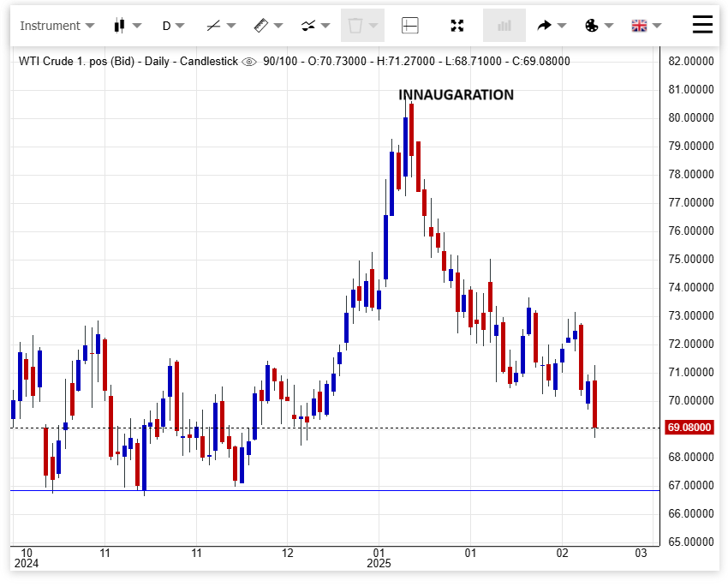Click the 75.00000 price axis label
The width and height of the screenshot is (728, 587).
tap(691, 259)
